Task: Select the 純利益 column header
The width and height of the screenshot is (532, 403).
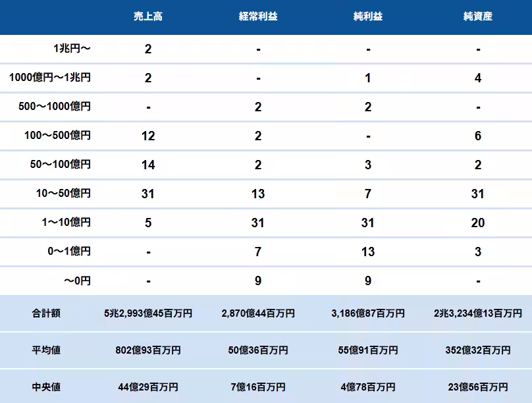Action: coord(367,16)
